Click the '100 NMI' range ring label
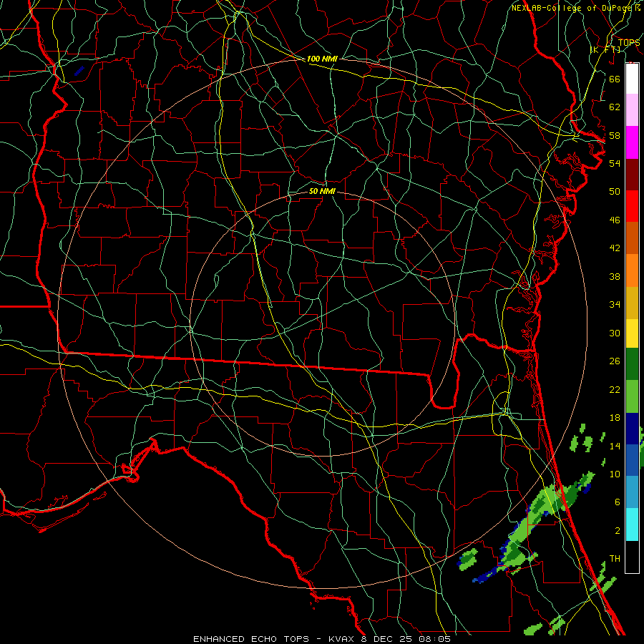The width and height of the screenshot is (644, 644). coord(322,59)
